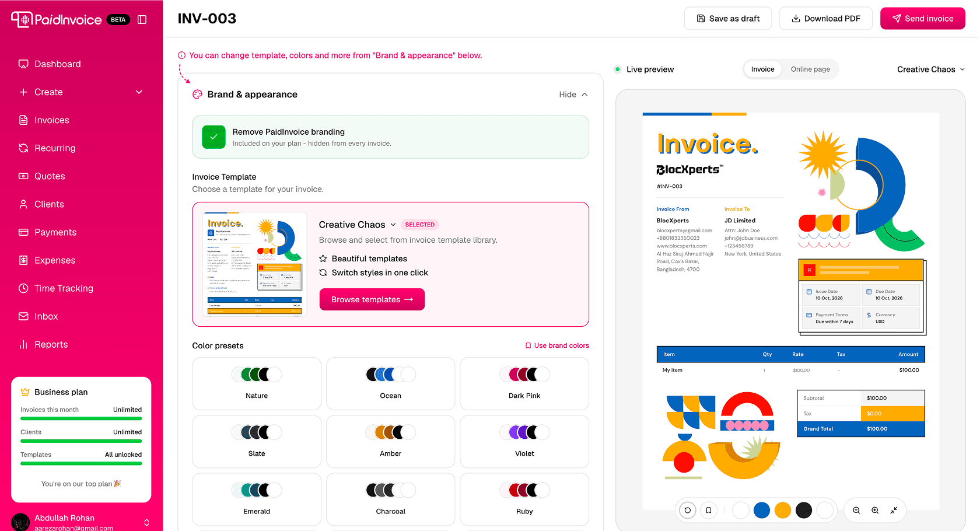Viewport: 980px width, 531px height.
Task: Select the Invoice preview toggle
Action: click(x=762, y=69)
